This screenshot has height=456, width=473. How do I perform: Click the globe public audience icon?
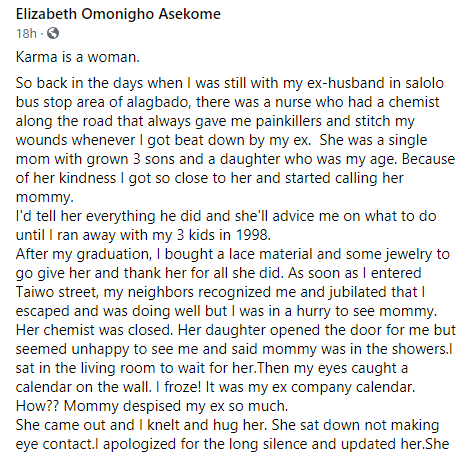click(53, 33)
